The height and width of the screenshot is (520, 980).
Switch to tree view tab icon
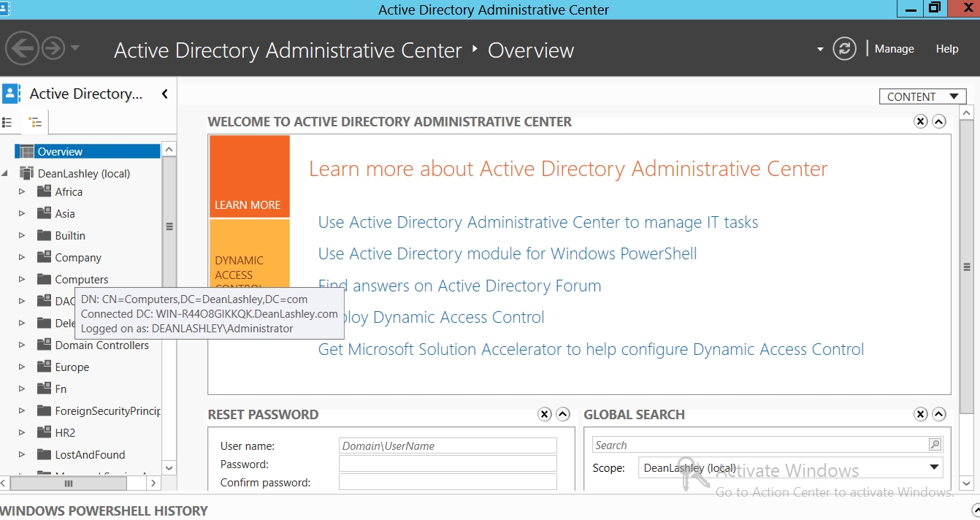35,122
